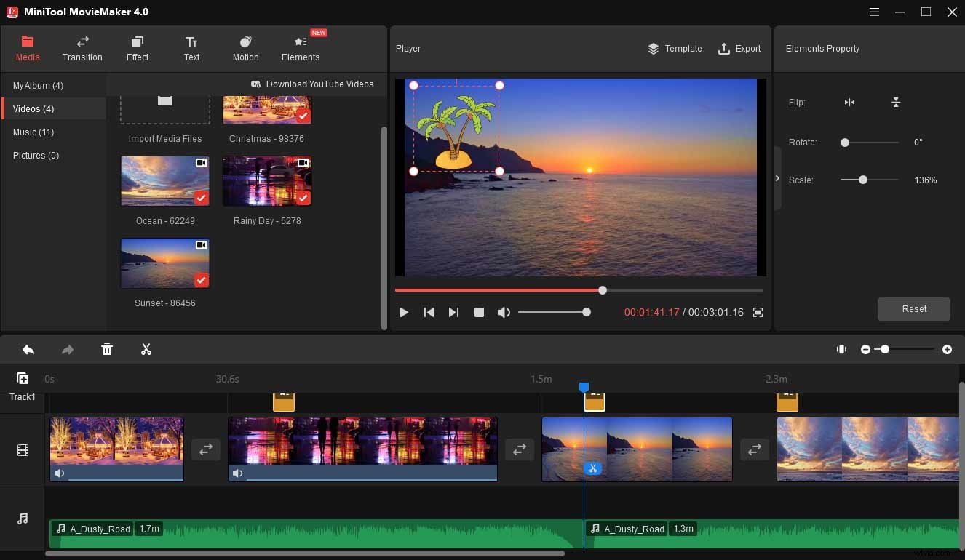Click the checkmark badge on Sunset - 86456
The height and width of the screenshot is (560, 965).
201,280
